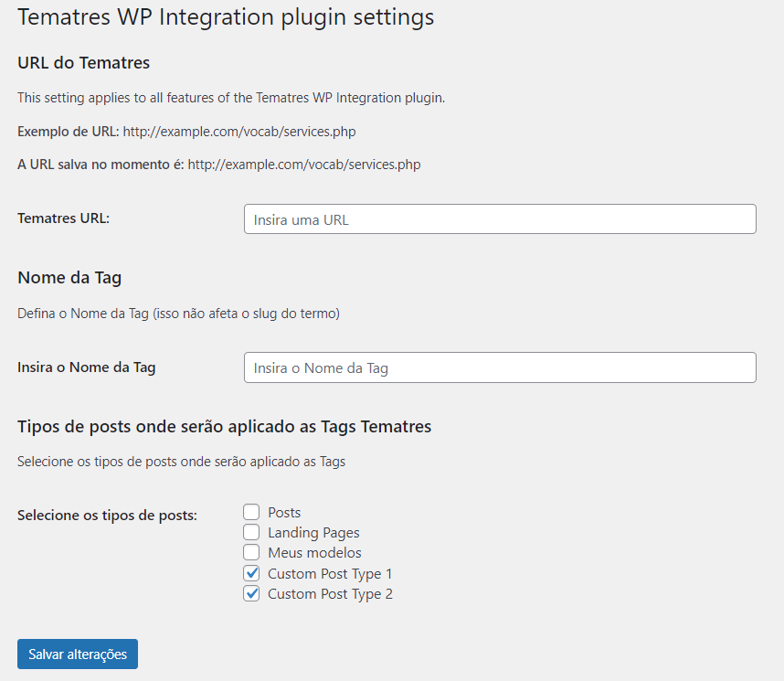Click the 'Custom Post Type 1' label text
The image size is (784, 681).
click(330, 573)
